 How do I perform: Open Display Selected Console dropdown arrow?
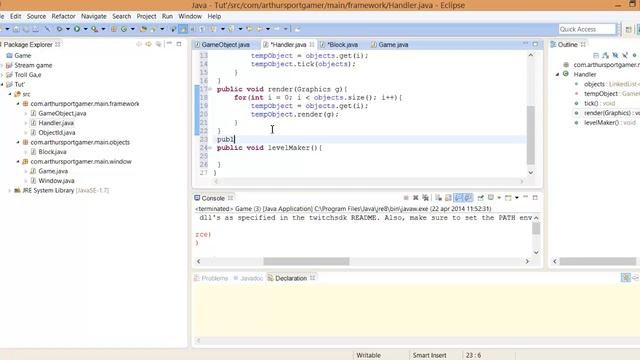point(499,198)
